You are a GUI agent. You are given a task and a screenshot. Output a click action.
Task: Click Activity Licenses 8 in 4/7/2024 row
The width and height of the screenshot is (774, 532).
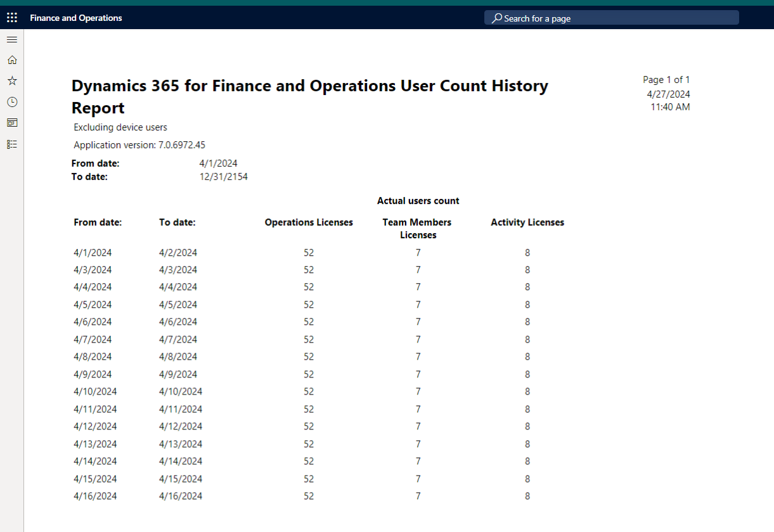(x=527, y=339)
